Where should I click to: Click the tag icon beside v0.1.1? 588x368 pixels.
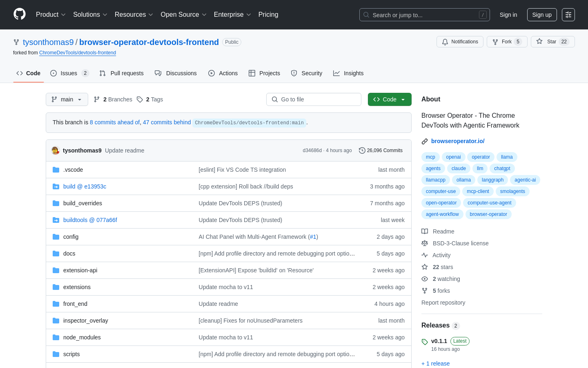[425, 342]
